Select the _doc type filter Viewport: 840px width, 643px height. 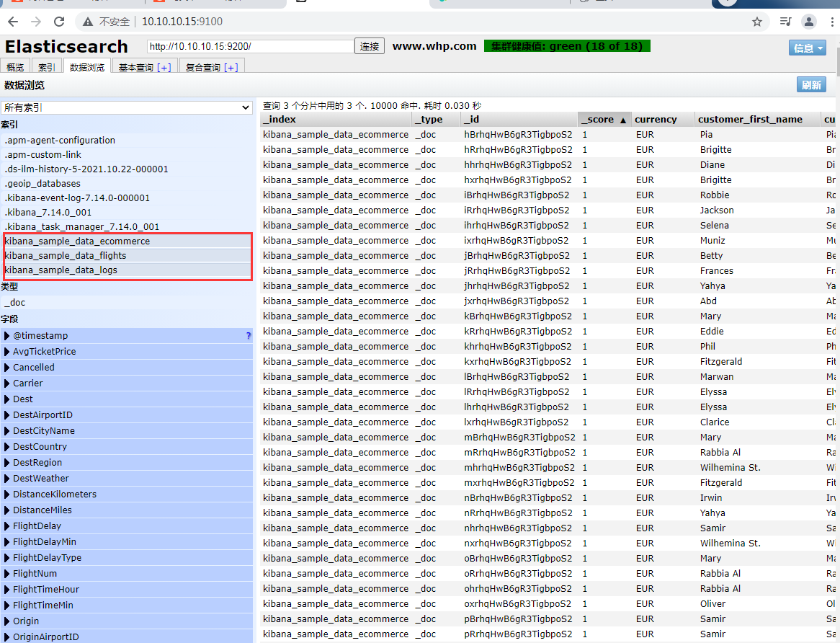pyautogui.click(x=127, y=303)
